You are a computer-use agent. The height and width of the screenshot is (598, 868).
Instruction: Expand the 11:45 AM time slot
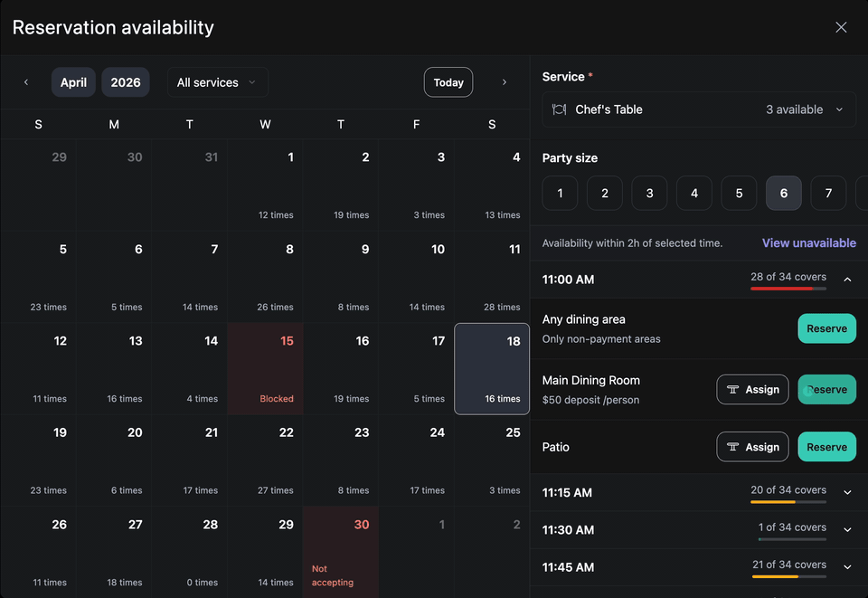pyautogui.click(x=847, y=567)
